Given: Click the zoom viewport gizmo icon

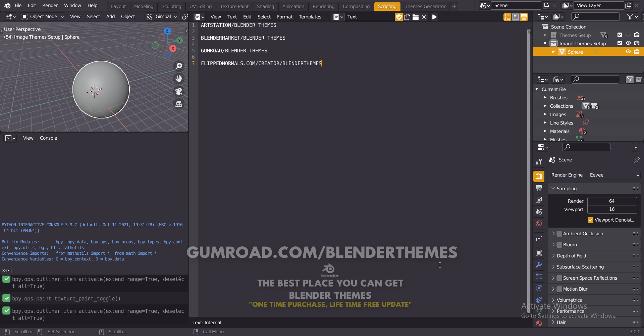Looking at the screenshot, I should pyautogui.click(x=179, y=66).
